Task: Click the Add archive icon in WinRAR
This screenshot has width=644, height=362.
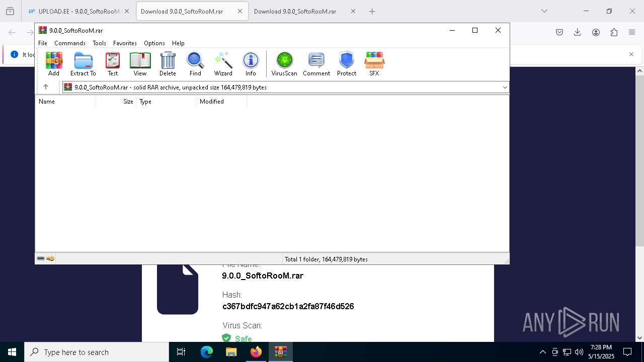Action: click(x=54, y=63)
